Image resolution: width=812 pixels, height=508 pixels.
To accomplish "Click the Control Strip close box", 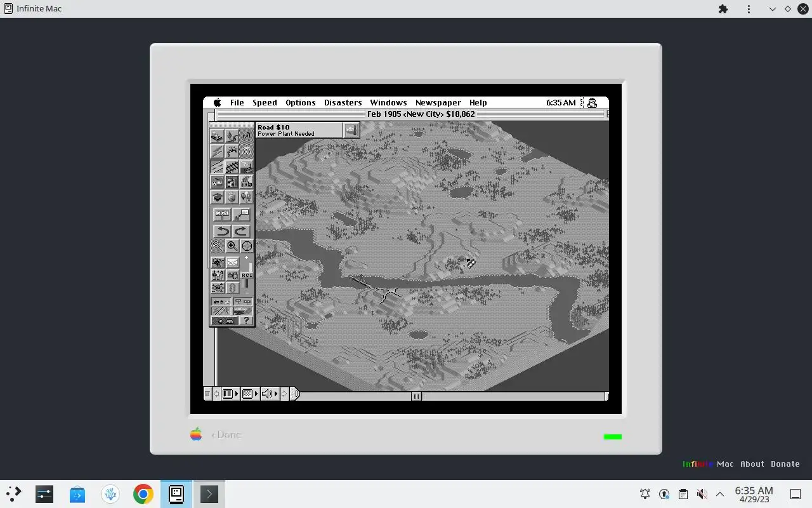I will (x=207, y=394).
